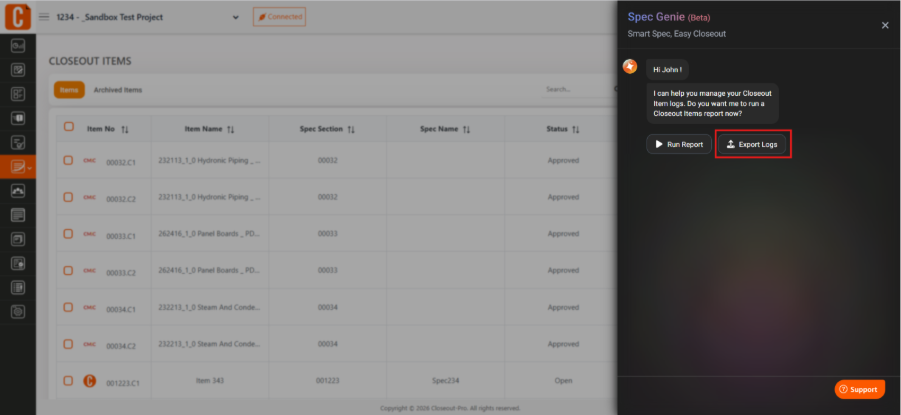Select the orange Items tab
901x415 pixels.
(x=69, y=90)
